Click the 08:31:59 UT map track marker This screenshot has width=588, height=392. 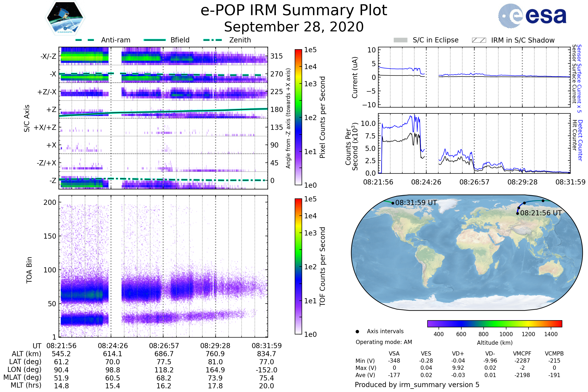393,203
